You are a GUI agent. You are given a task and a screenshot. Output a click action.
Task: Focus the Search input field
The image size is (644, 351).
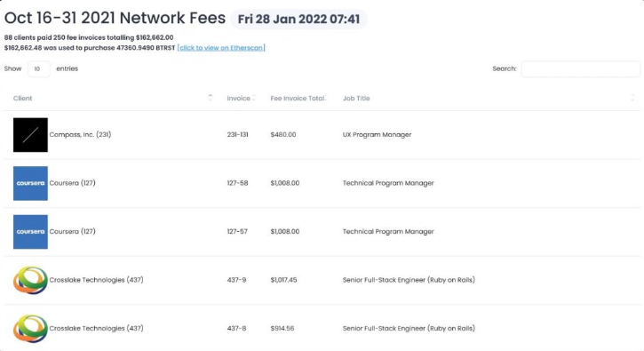(580, 68)
